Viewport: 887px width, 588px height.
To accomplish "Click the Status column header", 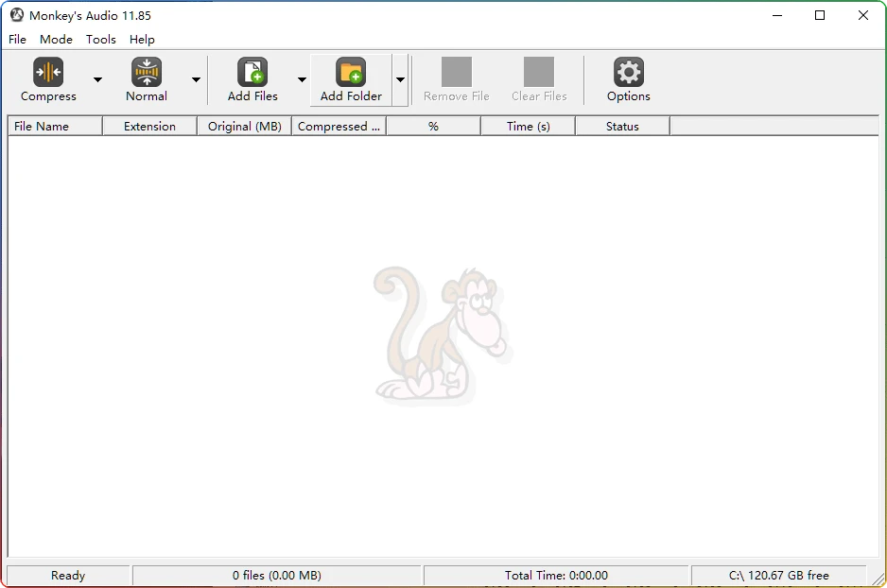I will 621,125.
